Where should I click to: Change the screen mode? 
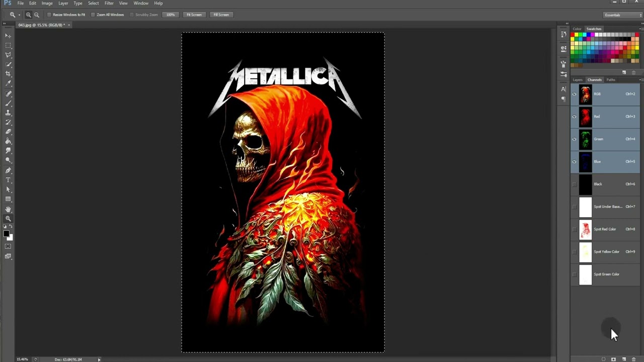tap(8, 256)
